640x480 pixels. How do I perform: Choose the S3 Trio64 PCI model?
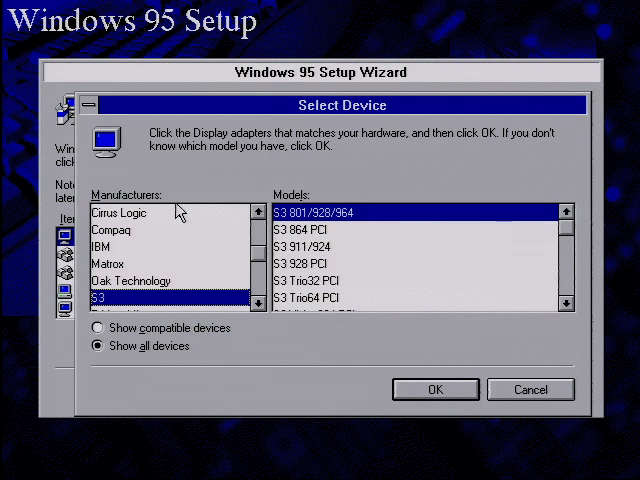coord(416,298)
